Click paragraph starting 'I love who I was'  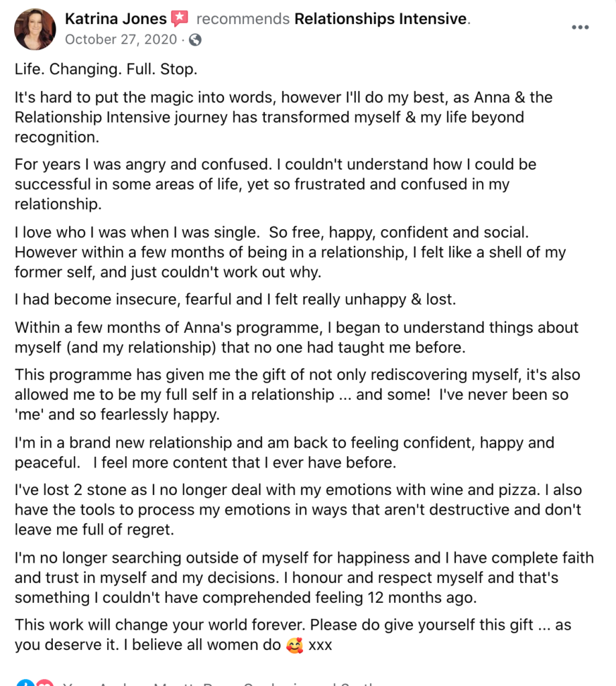[290, 252]
